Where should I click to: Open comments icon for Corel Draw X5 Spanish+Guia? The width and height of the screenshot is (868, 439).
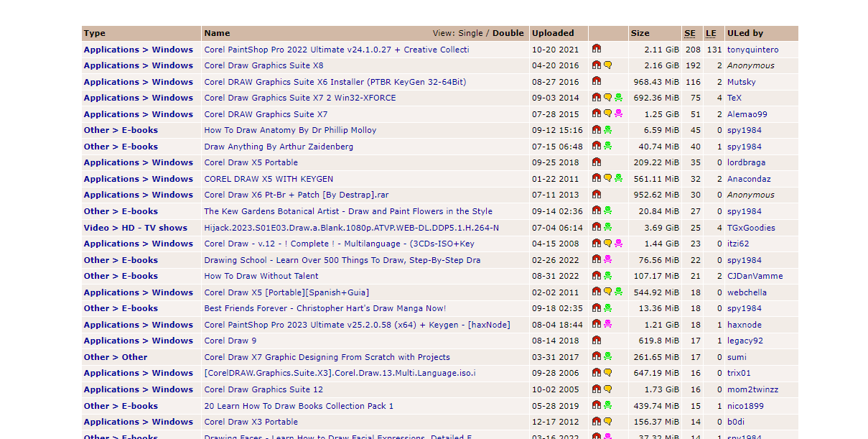pos(607,292)
